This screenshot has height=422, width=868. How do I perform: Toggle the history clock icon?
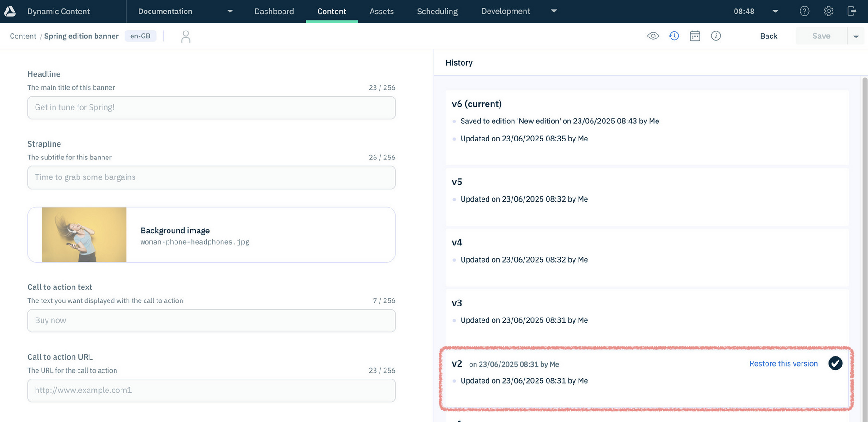(674, 36)
